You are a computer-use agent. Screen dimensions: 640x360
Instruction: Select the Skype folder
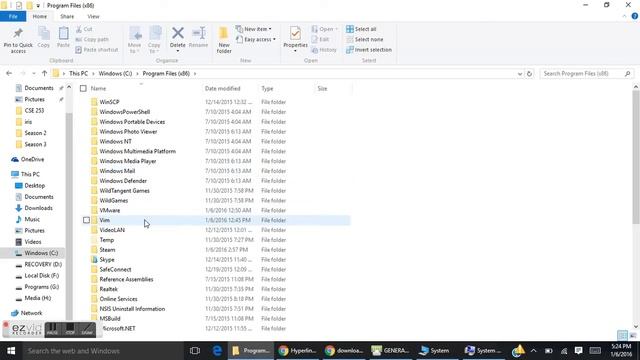[107, 259]
